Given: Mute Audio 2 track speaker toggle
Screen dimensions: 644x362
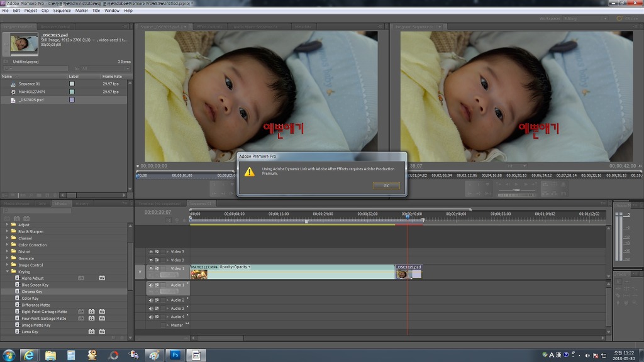Looking at the screenshot, I should tap(151, 300).
